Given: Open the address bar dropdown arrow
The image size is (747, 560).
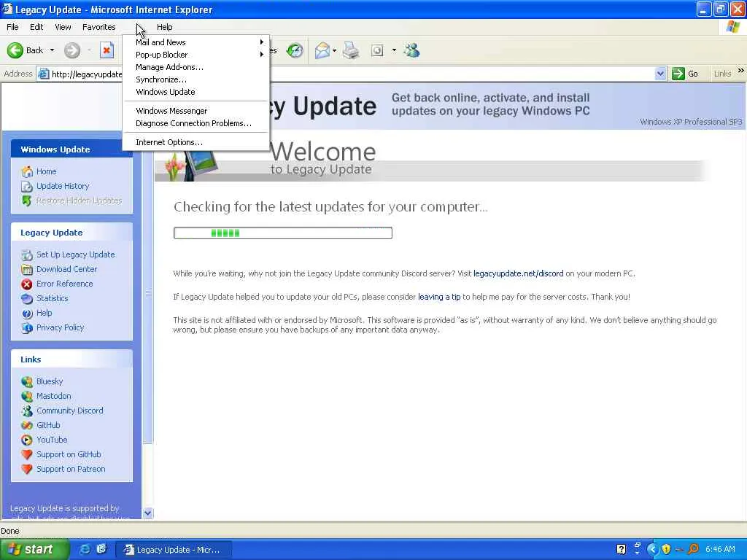Looking at the screenshot, I should pos(659,74).
